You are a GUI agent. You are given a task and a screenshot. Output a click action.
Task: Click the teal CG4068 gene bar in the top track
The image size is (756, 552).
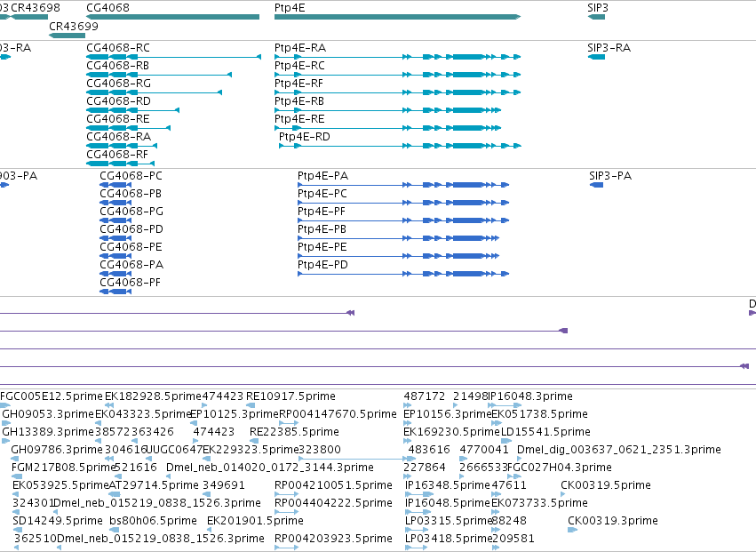[172, 17]
